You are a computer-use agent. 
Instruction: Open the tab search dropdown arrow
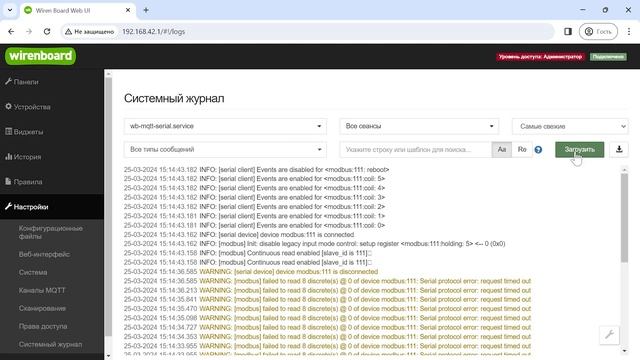pyautogui.click(x=10, y=10)
